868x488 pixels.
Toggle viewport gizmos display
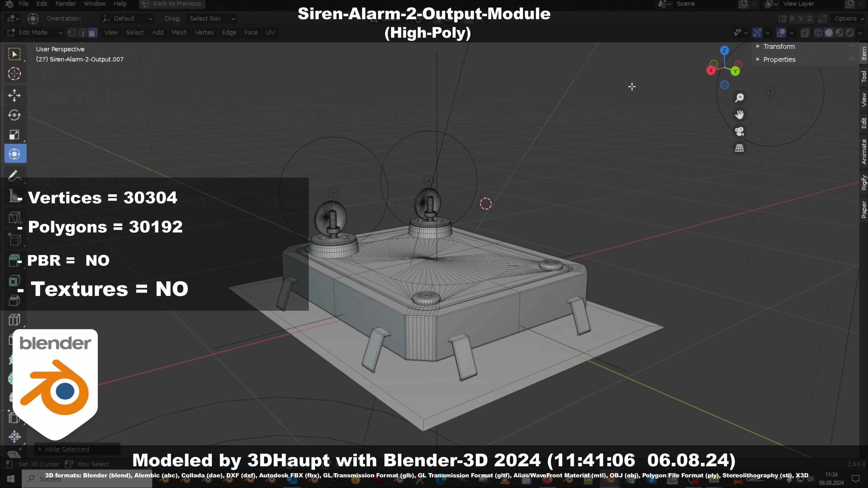point(757,33)
